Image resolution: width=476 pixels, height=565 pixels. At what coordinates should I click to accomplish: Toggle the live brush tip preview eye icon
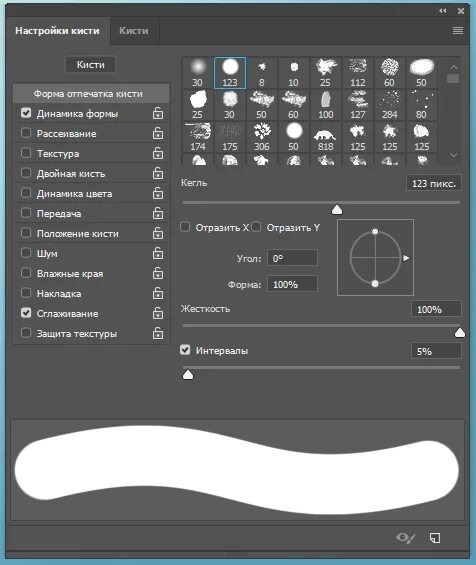[x=405, y=538]
